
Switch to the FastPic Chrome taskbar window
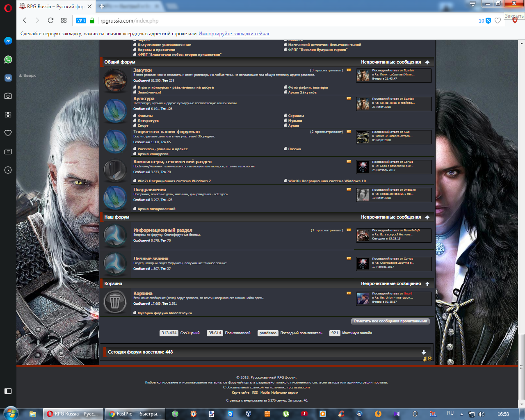point(135,414)
